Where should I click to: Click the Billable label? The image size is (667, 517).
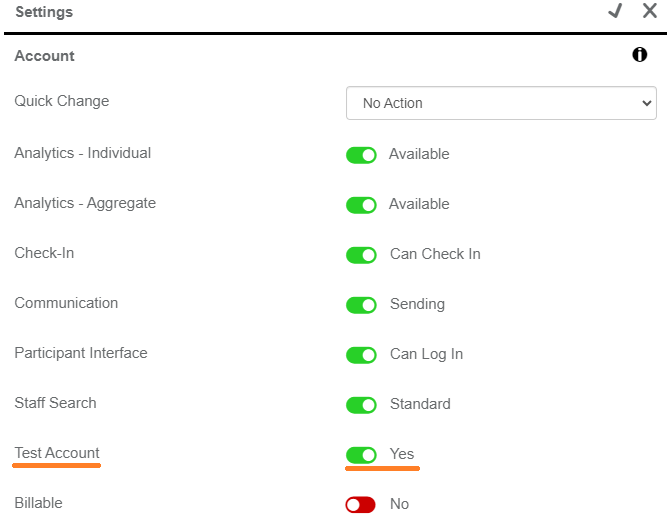point(38,503)
